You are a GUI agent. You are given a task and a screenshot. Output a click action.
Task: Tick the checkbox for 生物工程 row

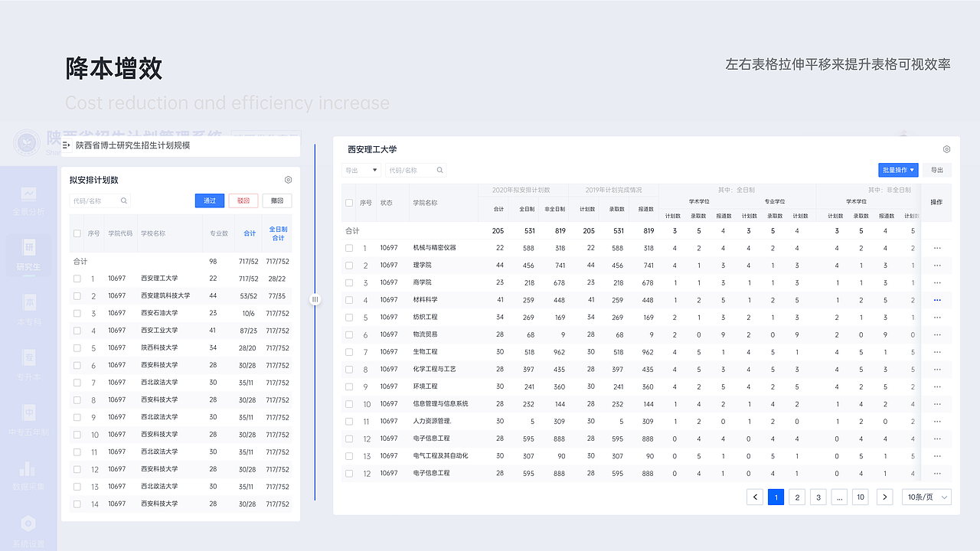tap(349, 352)
